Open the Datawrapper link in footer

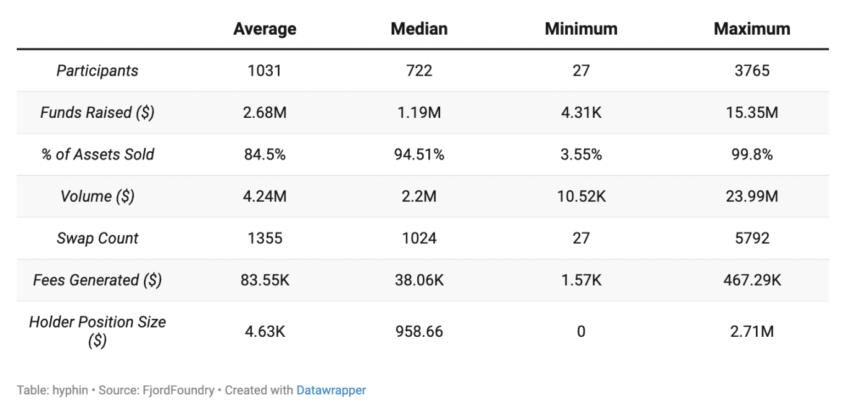[330, 391]
